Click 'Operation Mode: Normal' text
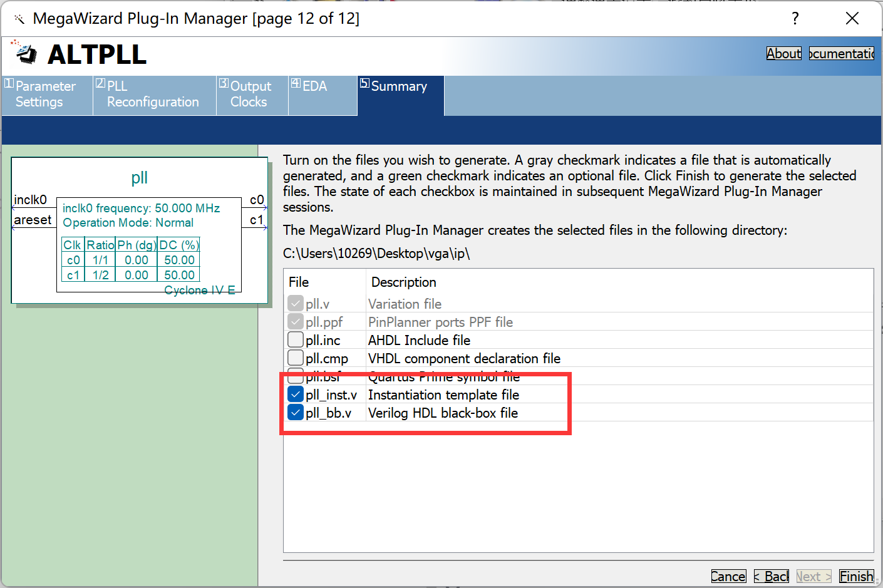 [128, 223]
